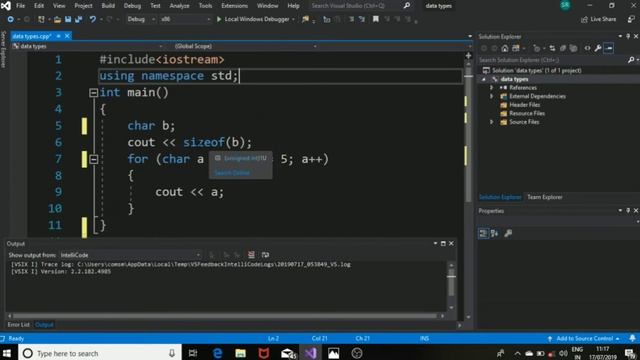Click the Properties wrench icon in Solution Explorer

598,48
